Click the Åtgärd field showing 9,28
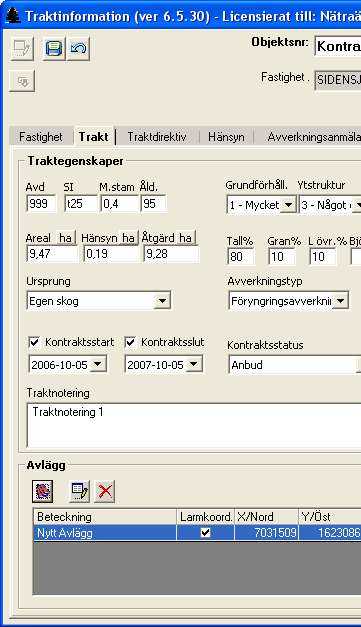The height and width of the screenshot is (627, 361). [x=171, y=254]
